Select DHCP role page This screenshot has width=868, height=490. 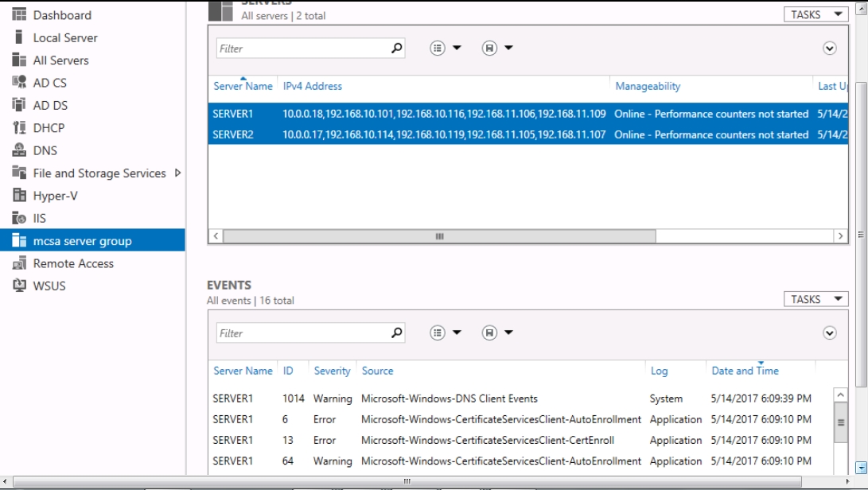coord(49,128)
